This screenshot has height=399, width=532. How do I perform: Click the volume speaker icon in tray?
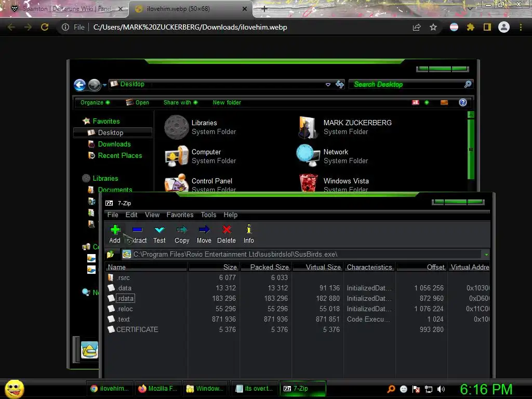(x=441, y=389)
